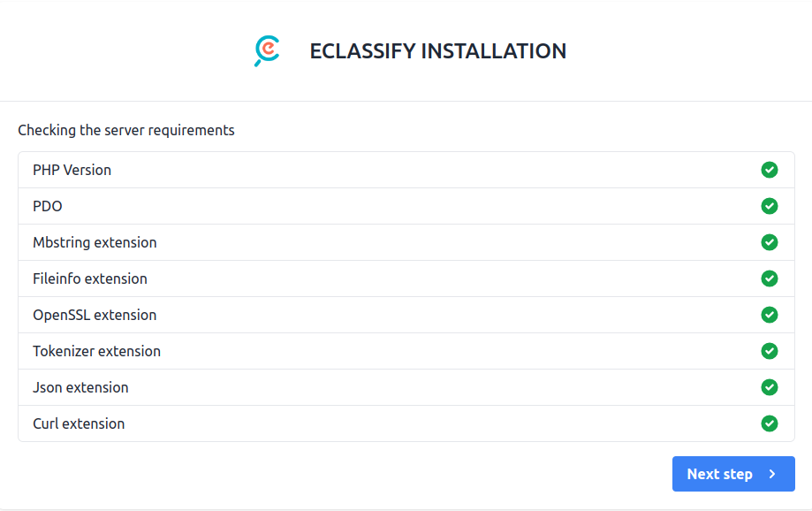Click the checkmark for Fileinfo extension
812x511 pixels.
[x=770, y=278]
